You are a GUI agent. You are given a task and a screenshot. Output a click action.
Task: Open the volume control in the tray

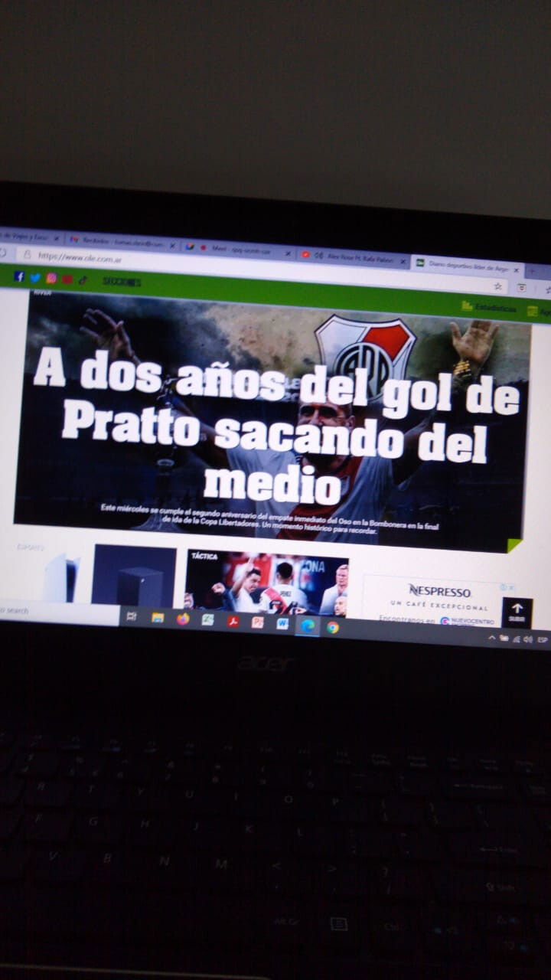[x=527, y=639]
